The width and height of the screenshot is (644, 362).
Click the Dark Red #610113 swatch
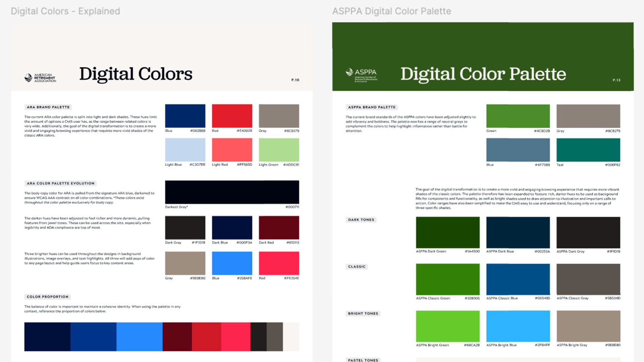[x=279, y=228]
